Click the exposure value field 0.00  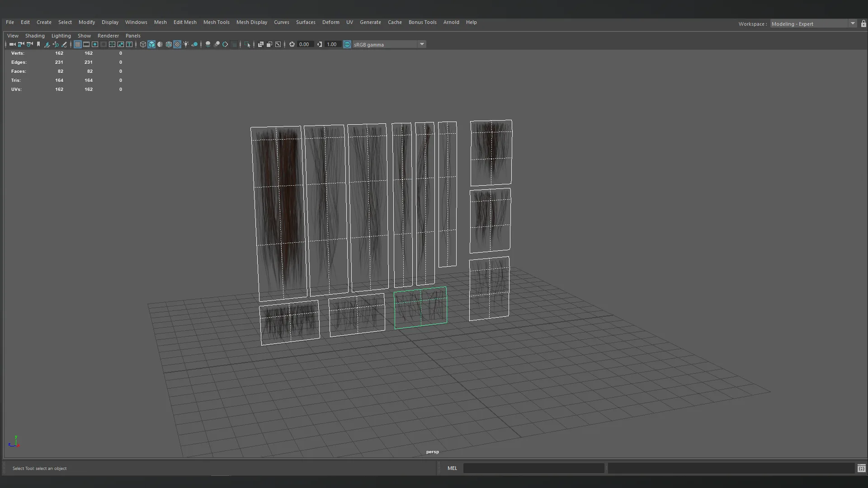click(x=305, y=44)
